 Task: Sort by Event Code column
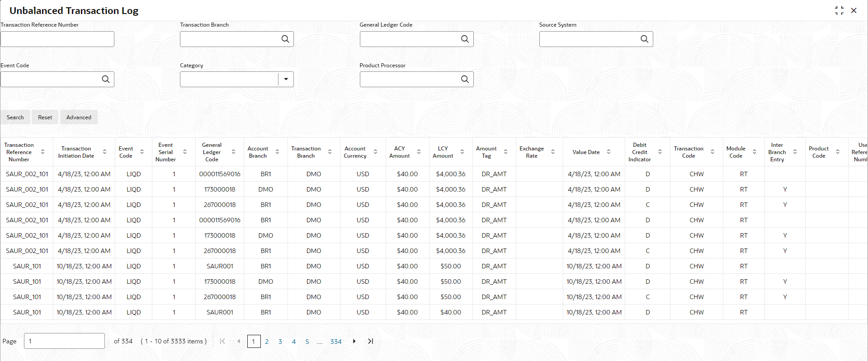point(142,152)
